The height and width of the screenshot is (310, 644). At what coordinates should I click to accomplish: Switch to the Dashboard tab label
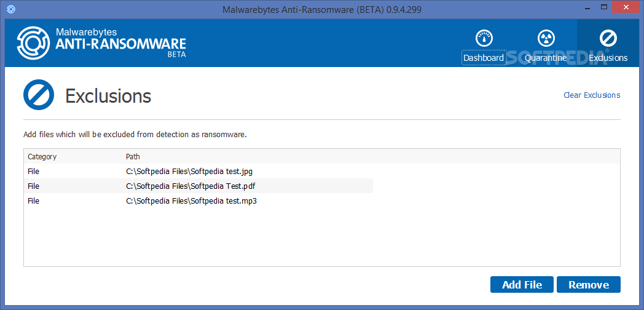484,58
